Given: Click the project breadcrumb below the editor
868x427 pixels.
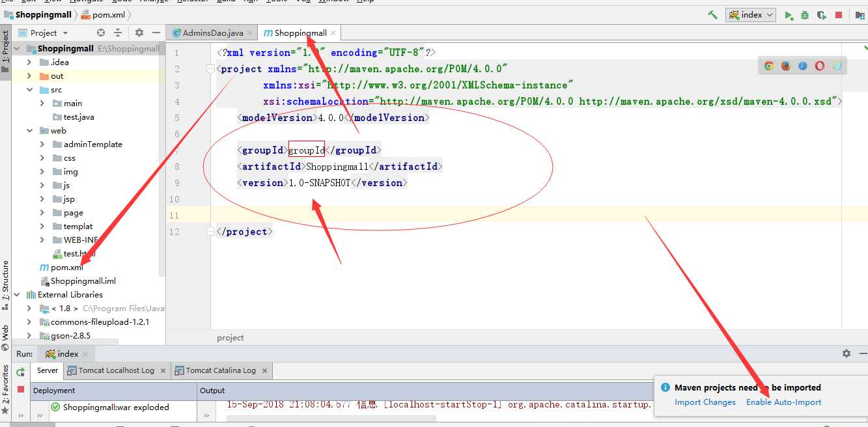Looking at the screenshot, I should pos(231,338).
